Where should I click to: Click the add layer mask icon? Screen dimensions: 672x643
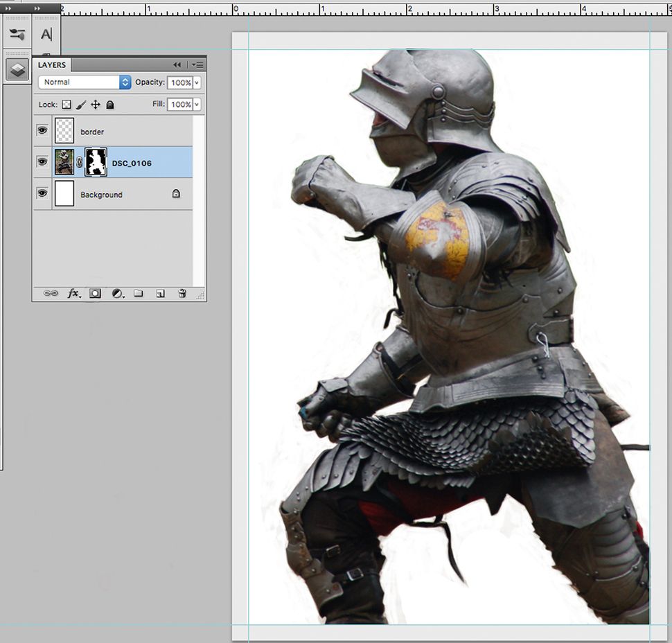tap(95, 293)
